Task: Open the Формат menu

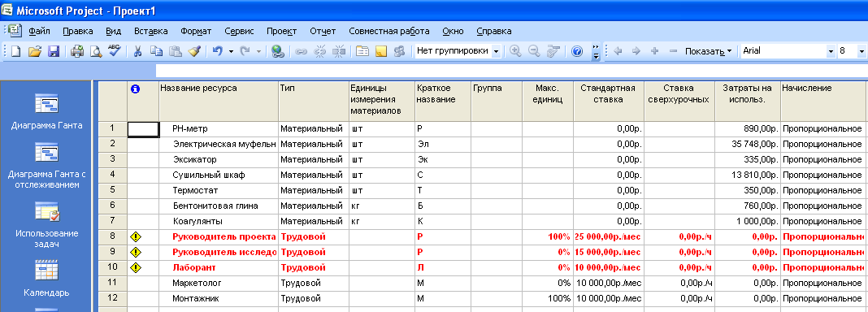Action: (196, 31)
